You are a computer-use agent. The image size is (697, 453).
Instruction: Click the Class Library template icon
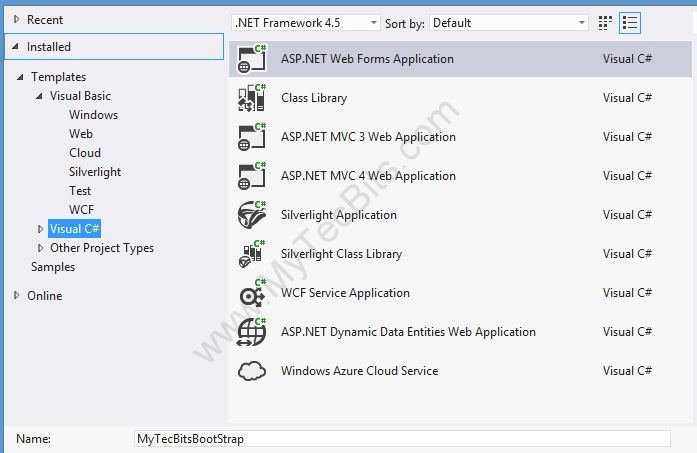point(252,97)
